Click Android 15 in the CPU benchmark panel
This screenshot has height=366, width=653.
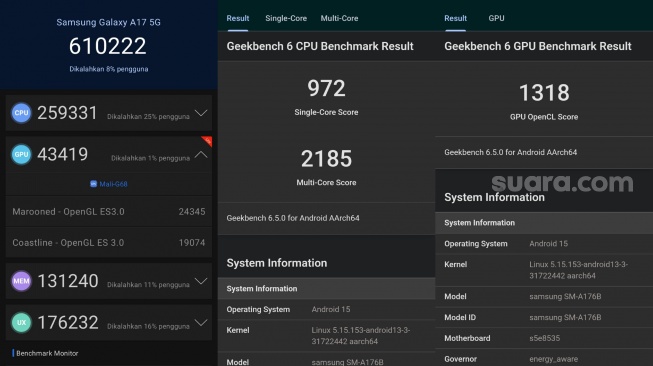tap(331, 309)
